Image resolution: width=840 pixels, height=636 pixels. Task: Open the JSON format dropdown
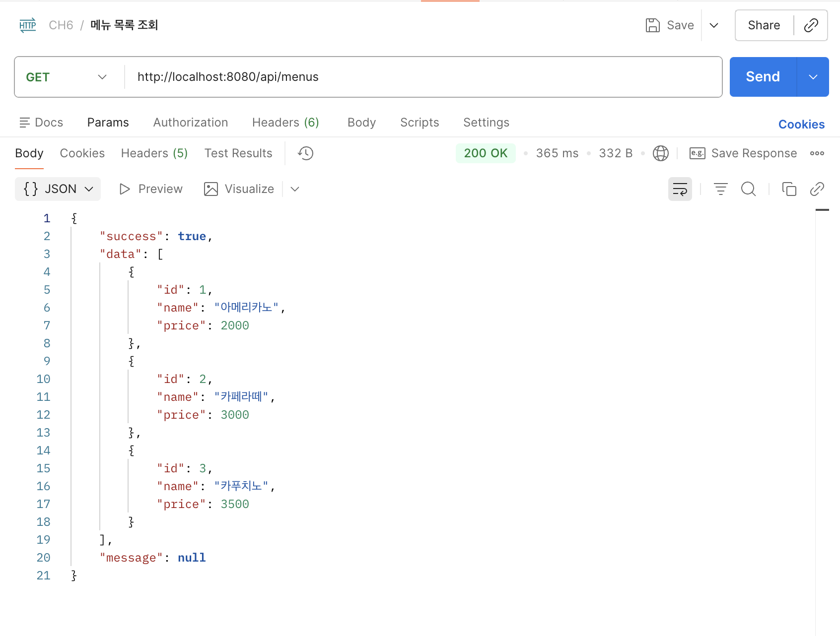pyautogui.click(x=58, y=189)
